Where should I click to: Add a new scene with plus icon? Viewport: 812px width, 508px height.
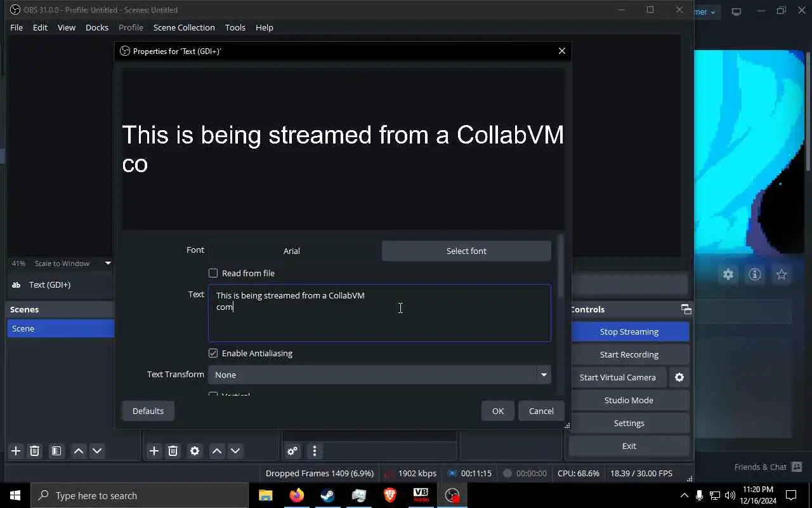(16, 451)
